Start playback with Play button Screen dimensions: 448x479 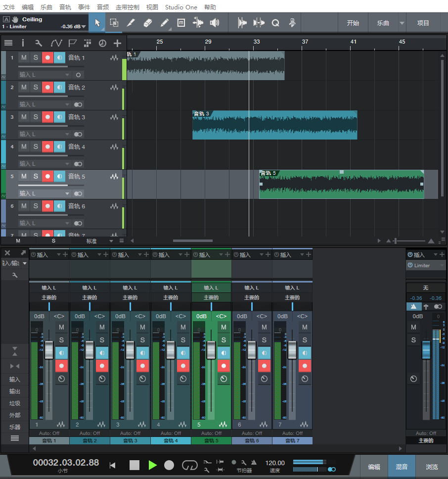pos(152,465)
